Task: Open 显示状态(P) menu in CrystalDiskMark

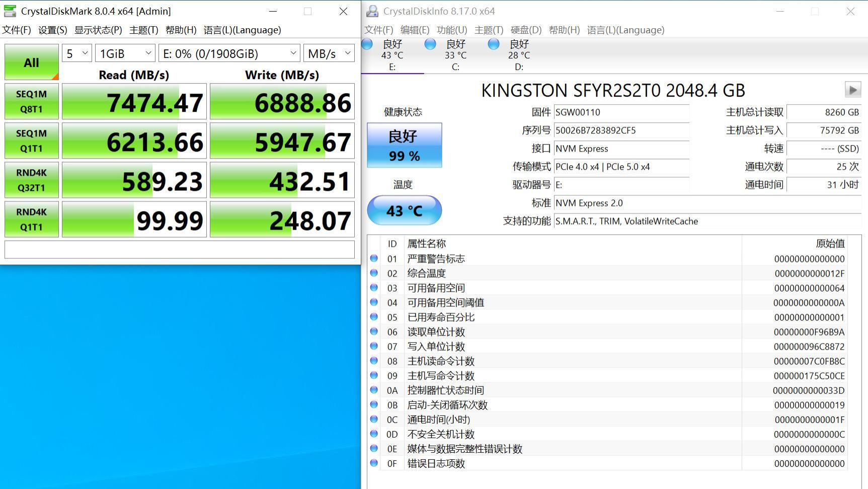Action: point(98,30)
